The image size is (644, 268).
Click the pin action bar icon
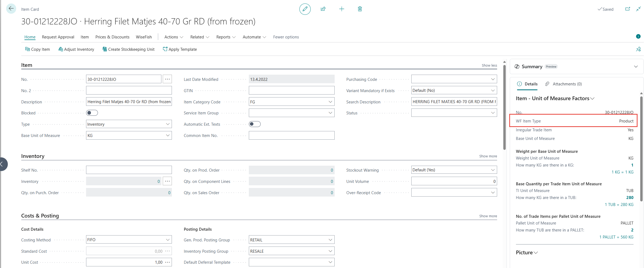pos(638,49)
